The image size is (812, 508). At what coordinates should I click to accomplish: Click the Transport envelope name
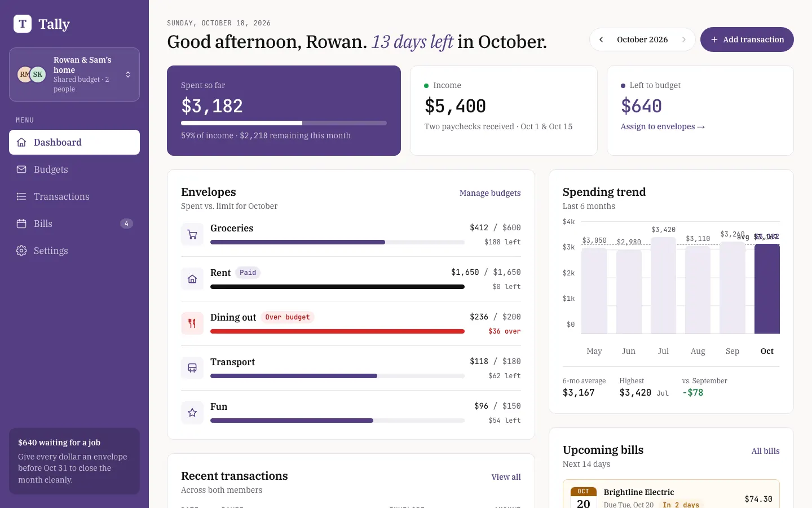click(x=232, y=362)
